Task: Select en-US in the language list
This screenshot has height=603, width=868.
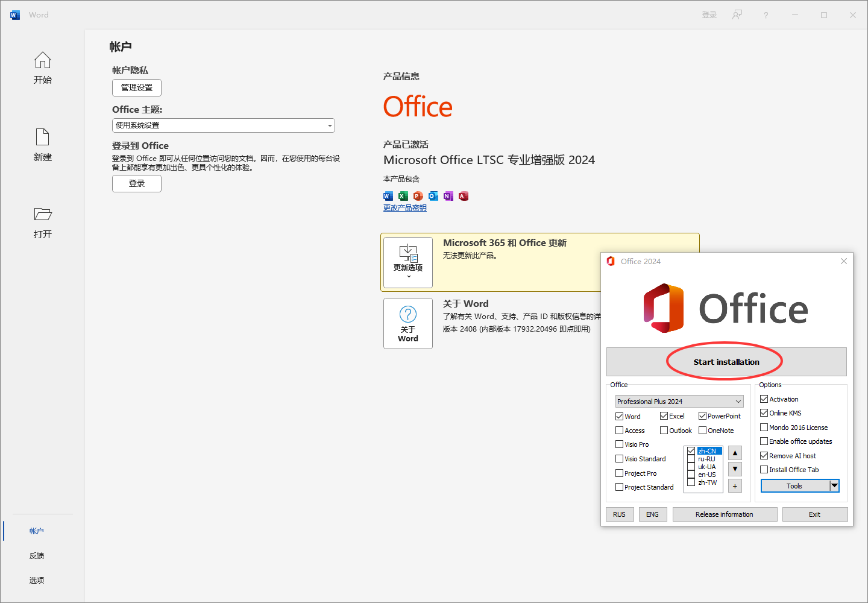Action: [x=706, y=475]
